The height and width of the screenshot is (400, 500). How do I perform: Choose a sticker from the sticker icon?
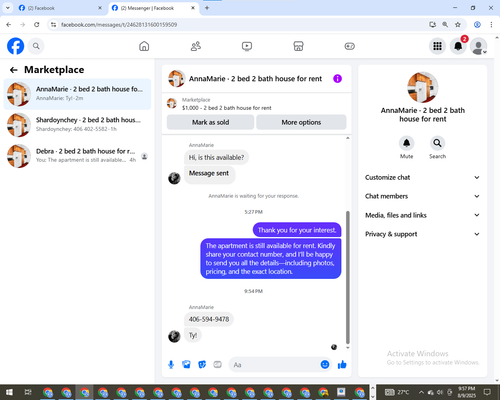[202, 365]
